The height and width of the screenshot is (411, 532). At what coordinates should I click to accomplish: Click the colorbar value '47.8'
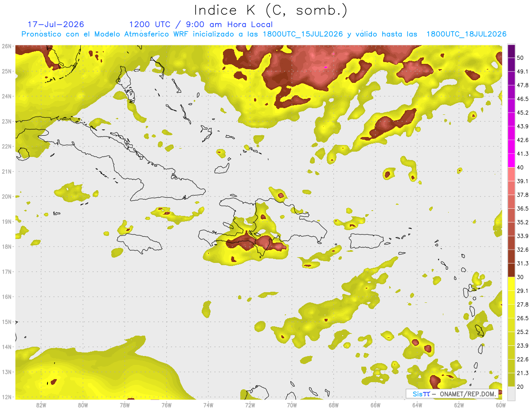pos(523,85)
